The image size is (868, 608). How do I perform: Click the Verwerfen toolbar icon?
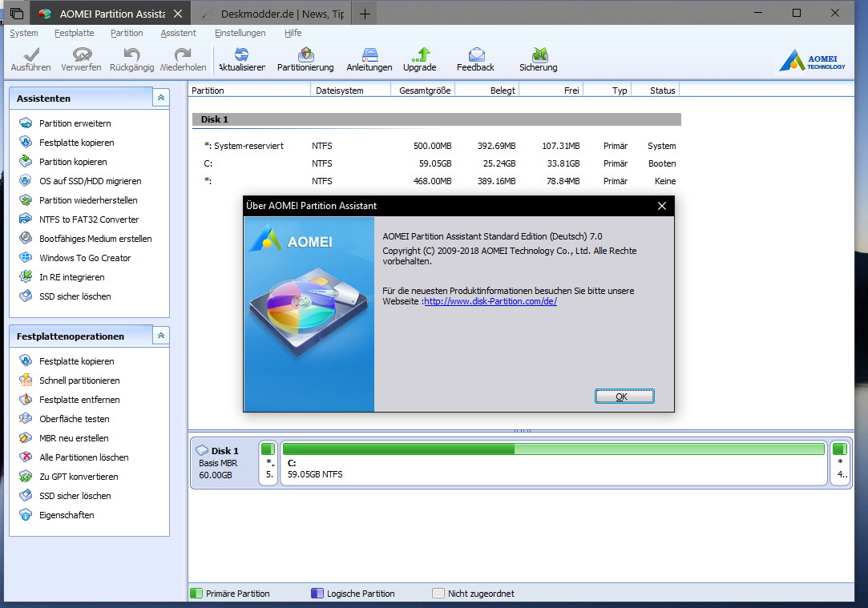[x=82, y=59]
